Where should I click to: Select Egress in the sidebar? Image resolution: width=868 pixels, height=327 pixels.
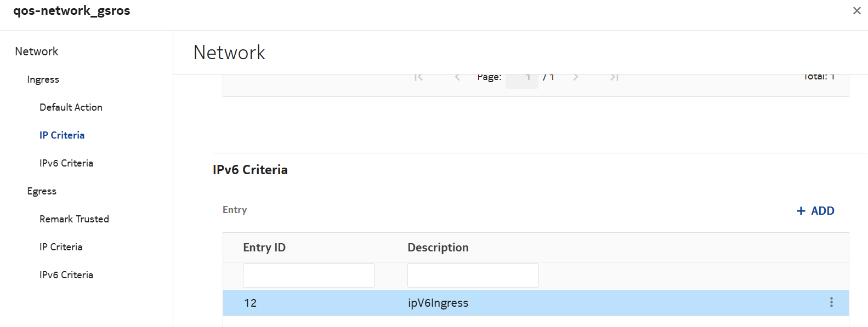[x=42, y=191]
